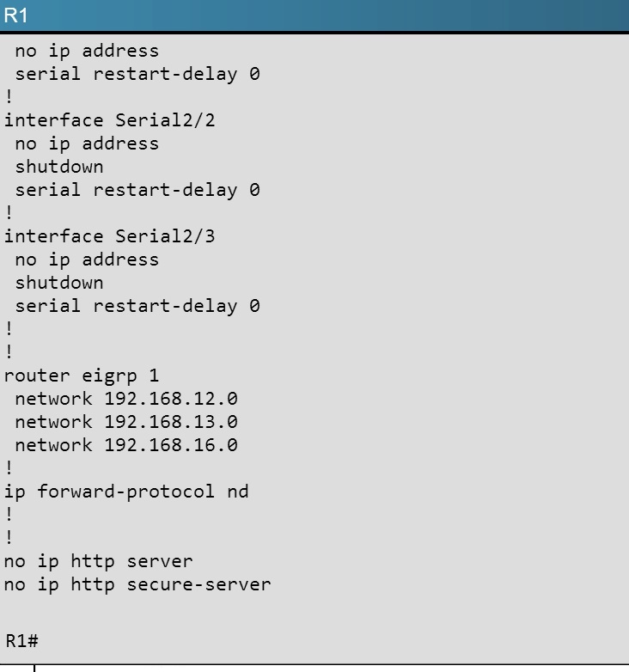Click 'no ip address' under Serial2/3
Image resolution: width=629 pixels, height=672 pixels.
[x=87, y=260]
